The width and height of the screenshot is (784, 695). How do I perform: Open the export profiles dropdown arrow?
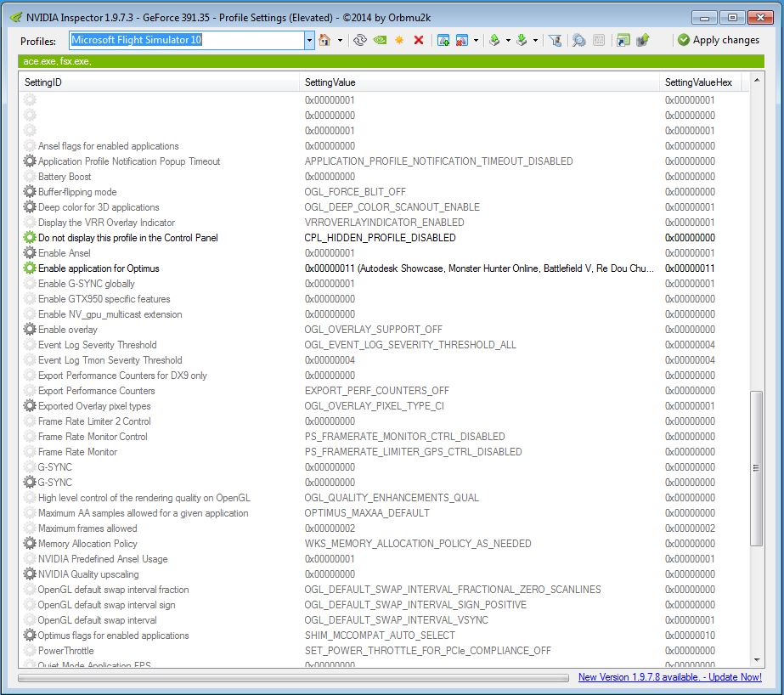[508, 40]
